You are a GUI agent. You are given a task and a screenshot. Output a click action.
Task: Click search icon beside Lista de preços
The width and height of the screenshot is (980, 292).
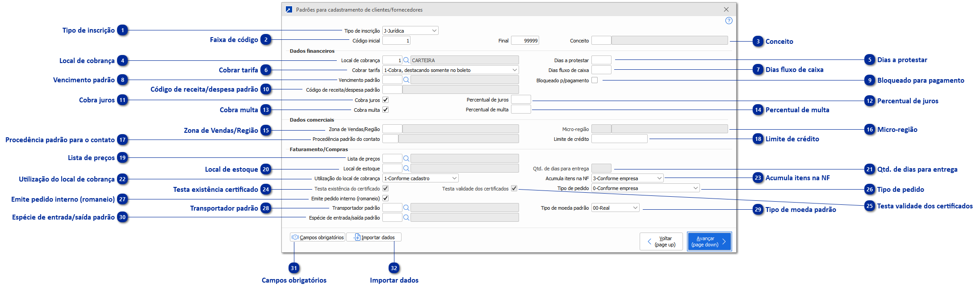(x=406, y=158)
